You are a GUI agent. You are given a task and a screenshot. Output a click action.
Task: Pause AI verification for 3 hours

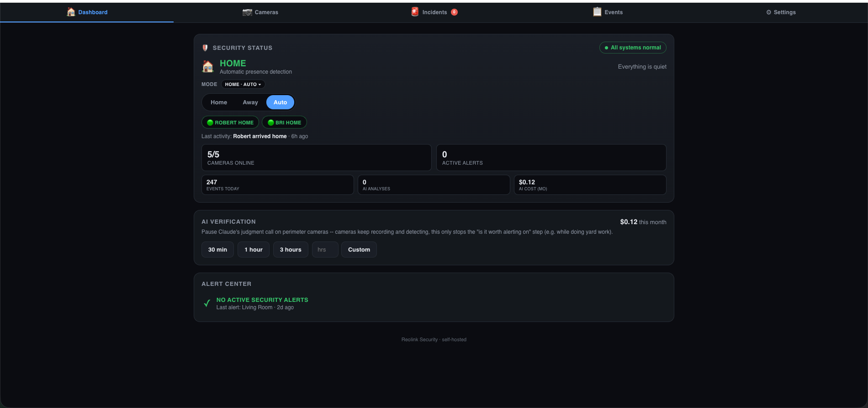[291, 250]
